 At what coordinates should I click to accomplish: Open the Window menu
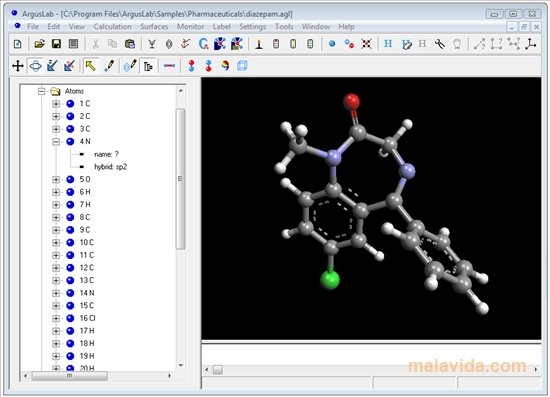tap(316, 27)
